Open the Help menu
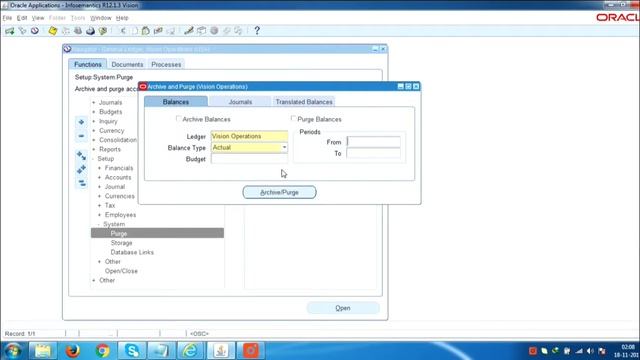This screenshot has width=640, height=360. (x=122, y=18)
